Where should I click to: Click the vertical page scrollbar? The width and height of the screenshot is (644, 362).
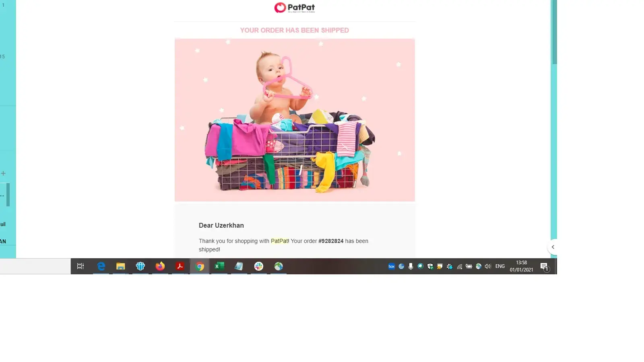(555, 32)
